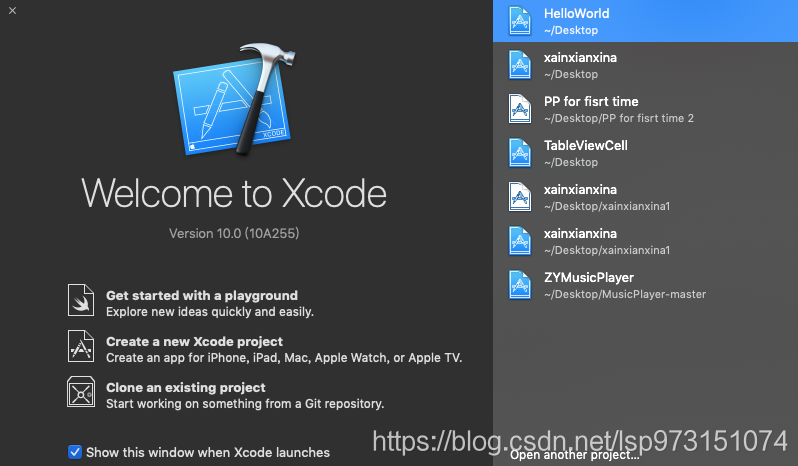Close the Welcome to Xcode window
The width and height of the screenshot is (798, 466).
pyautogui.click(x=13, y=11)
